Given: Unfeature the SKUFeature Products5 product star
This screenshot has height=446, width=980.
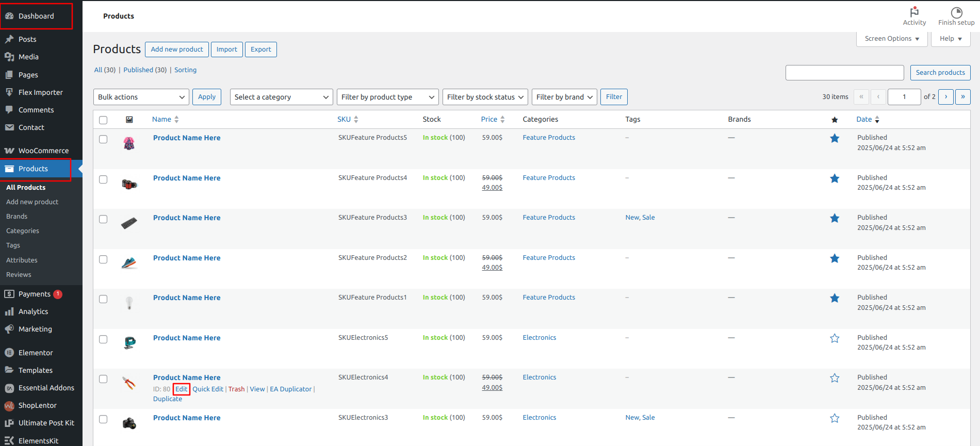Looking at the screenshot, I should pyautogui.click(x=835, y=138).
